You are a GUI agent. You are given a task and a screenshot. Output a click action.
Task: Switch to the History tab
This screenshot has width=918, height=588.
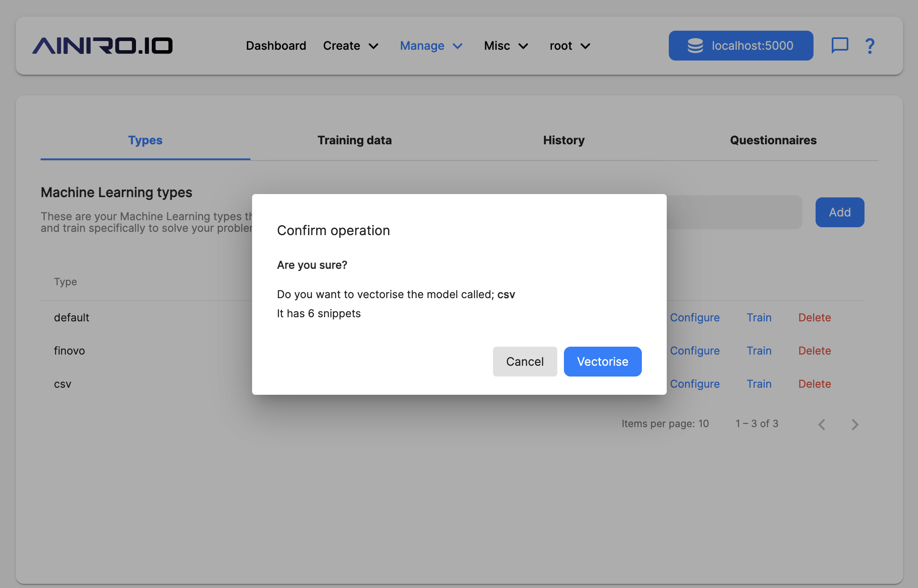click(564, 140)
